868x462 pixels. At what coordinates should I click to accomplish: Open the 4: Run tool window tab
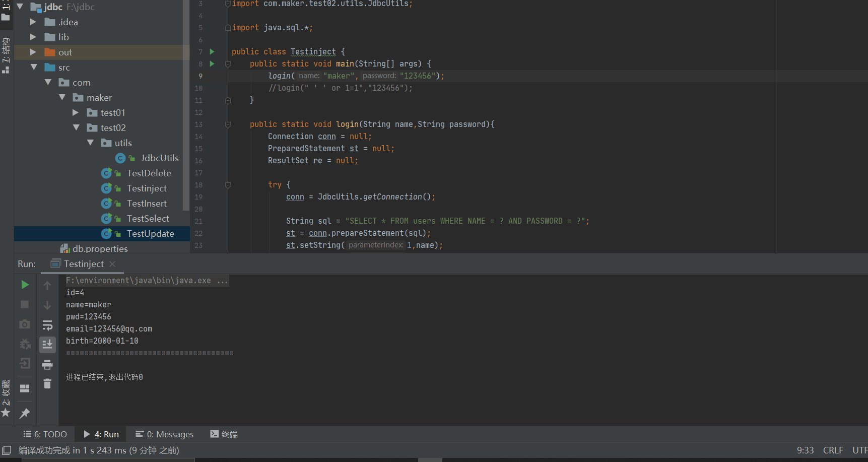tap(101, 434)
